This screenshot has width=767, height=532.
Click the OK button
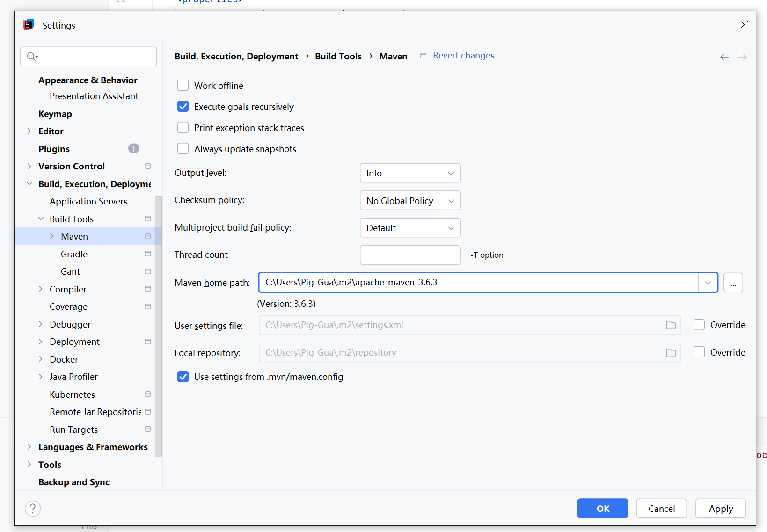[603, 509]
